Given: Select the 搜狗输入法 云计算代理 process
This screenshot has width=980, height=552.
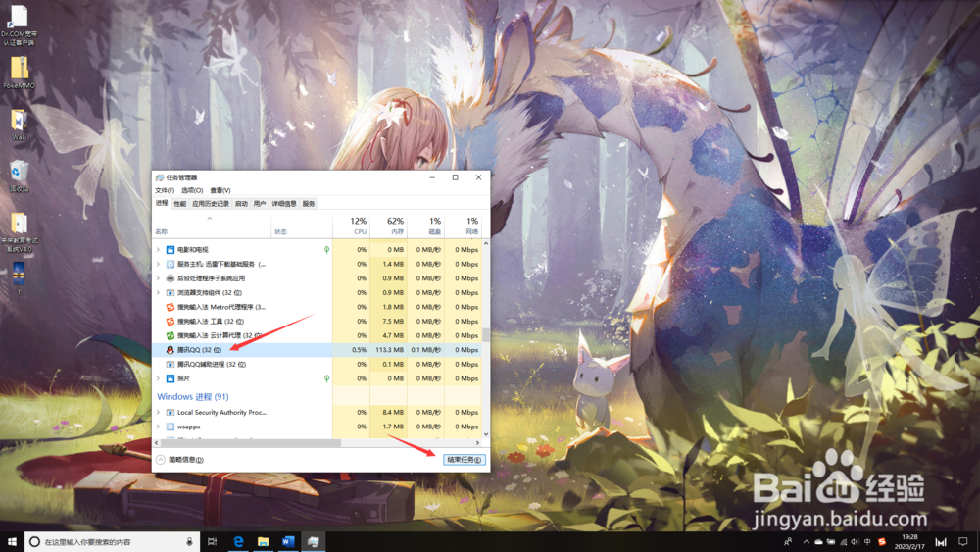Looking at the screenshot, I should [317, 335].
